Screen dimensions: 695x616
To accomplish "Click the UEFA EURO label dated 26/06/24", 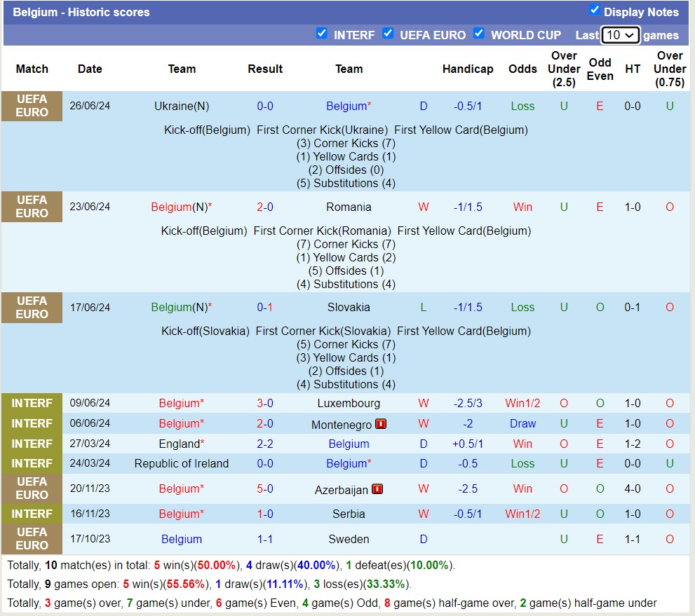I will tap(32, 106).
